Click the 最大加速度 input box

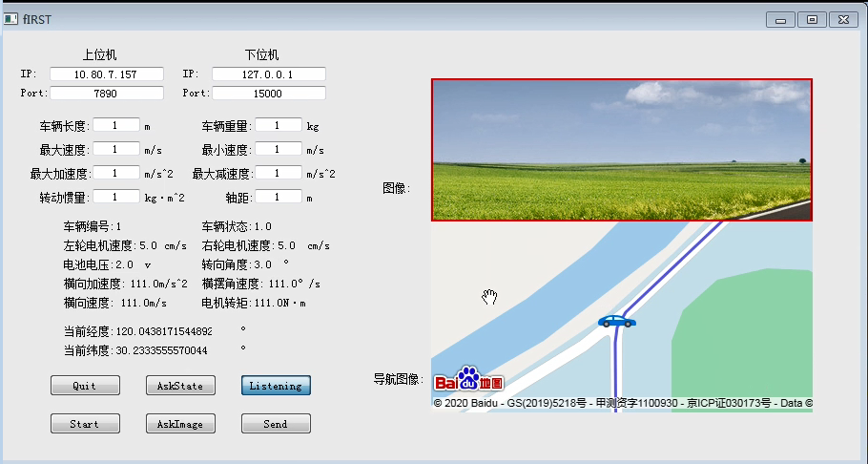tap(116, 173)
